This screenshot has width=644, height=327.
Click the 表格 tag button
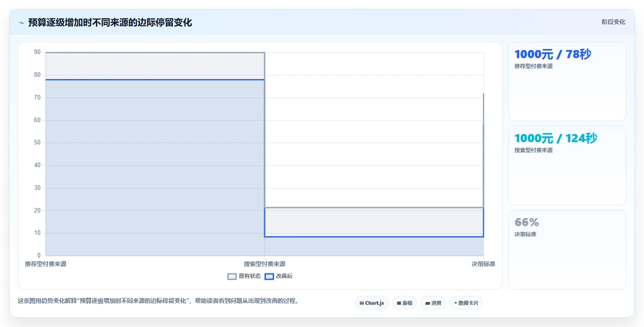[404, 303]
